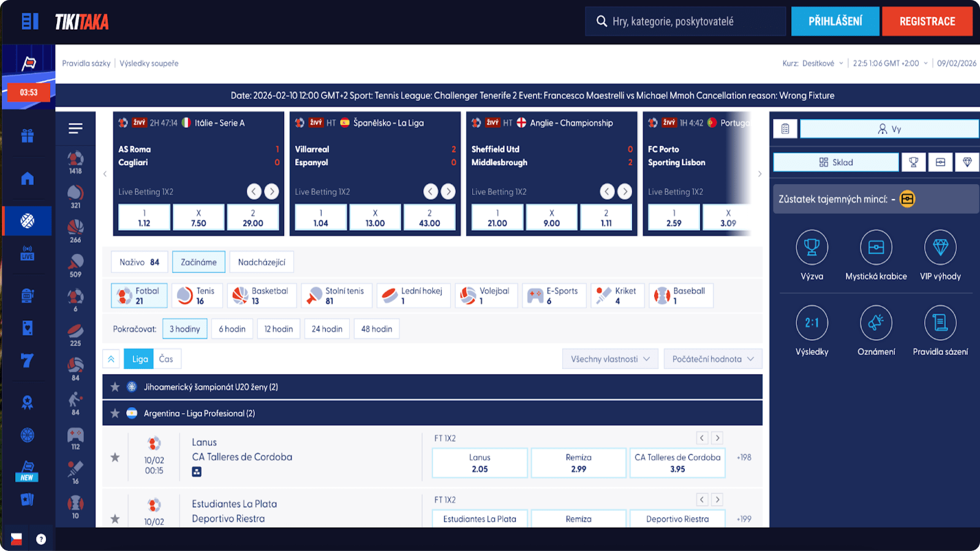Screen dimensions: 980x551
Task: Select e-sports gamepad icon with 112 events
Action: [75, 438]
